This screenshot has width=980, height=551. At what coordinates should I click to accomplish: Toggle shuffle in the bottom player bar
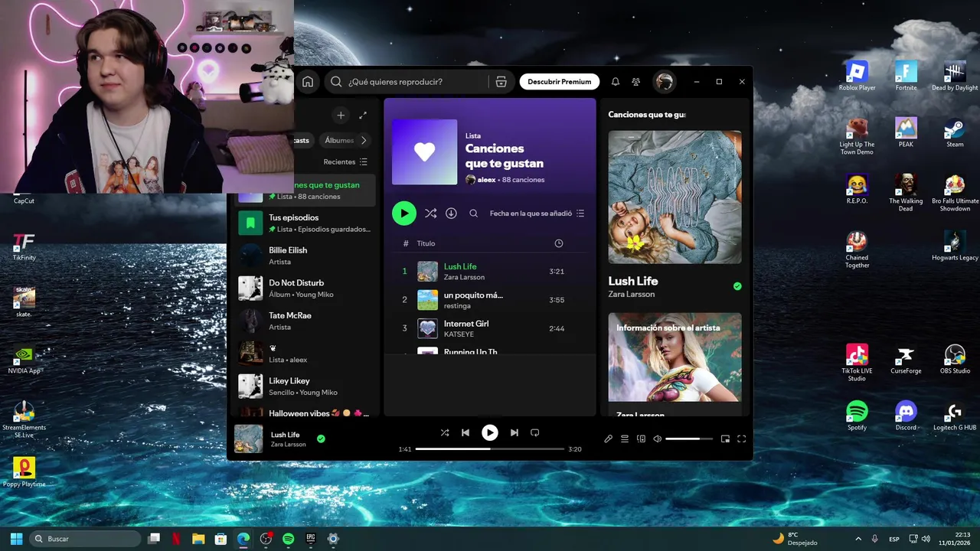445,432
